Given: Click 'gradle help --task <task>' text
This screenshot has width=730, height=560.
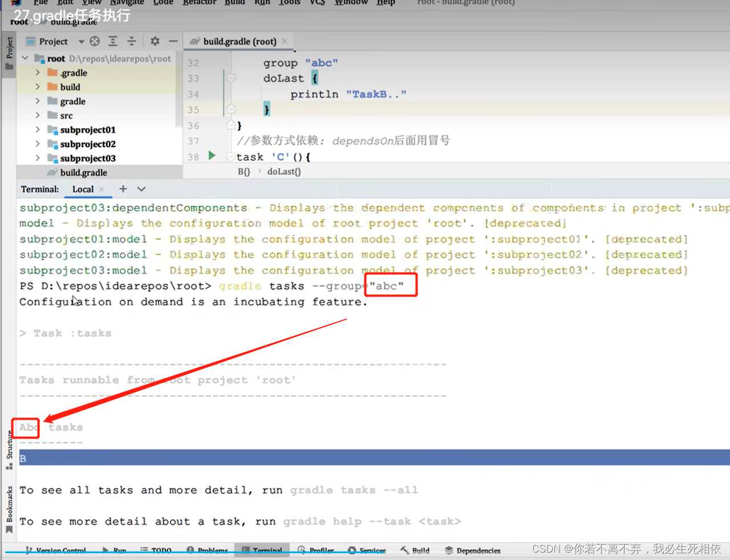Looking at the screenshot, I should [x=372, y=521].
